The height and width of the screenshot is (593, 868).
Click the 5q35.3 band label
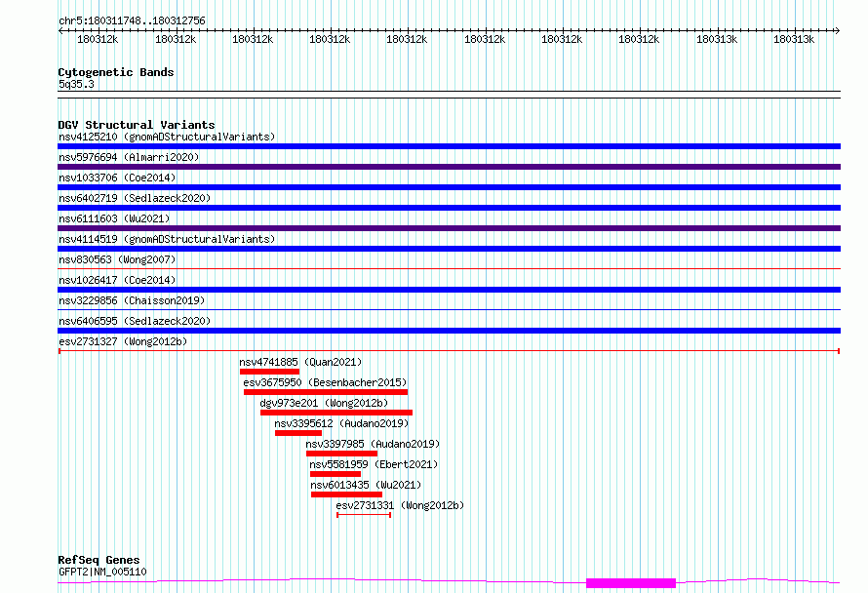(76, 84)
